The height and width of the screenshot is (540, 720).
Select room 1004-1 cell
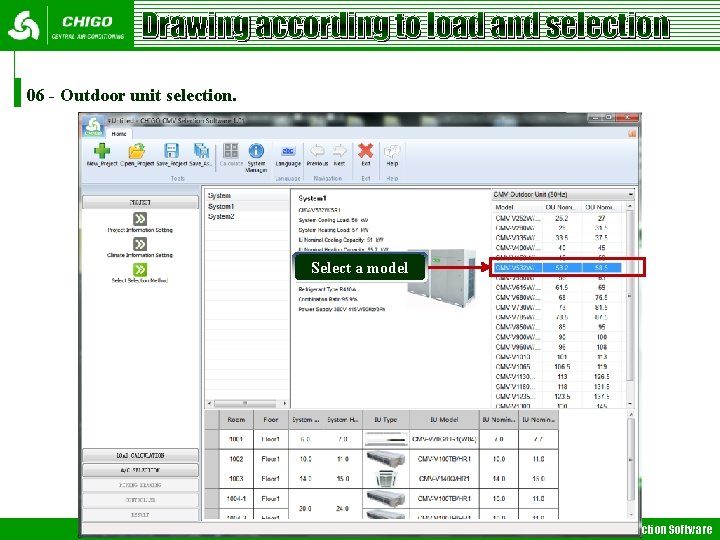(236, 498)
